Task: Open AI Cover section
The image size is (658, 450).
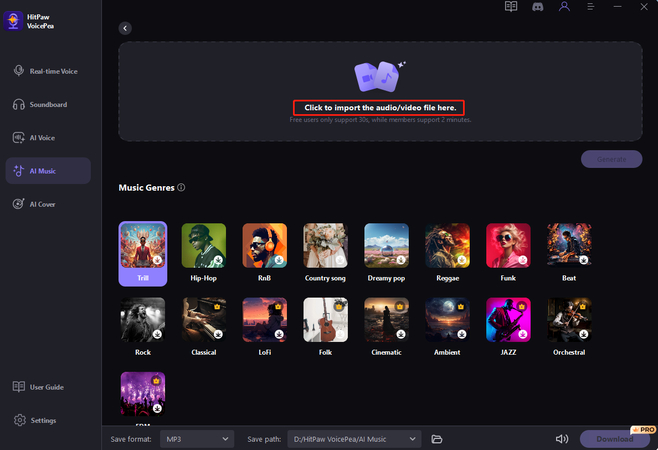Action: tap(48, 204)
